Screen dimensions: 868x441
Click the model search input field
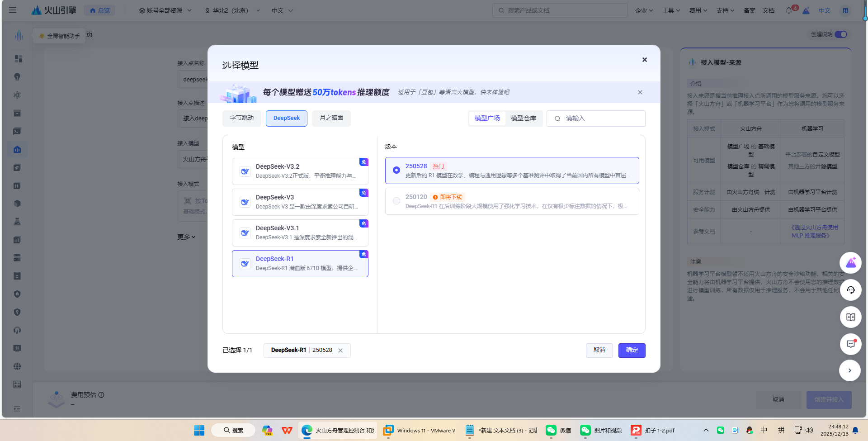(x=596, y=118)
